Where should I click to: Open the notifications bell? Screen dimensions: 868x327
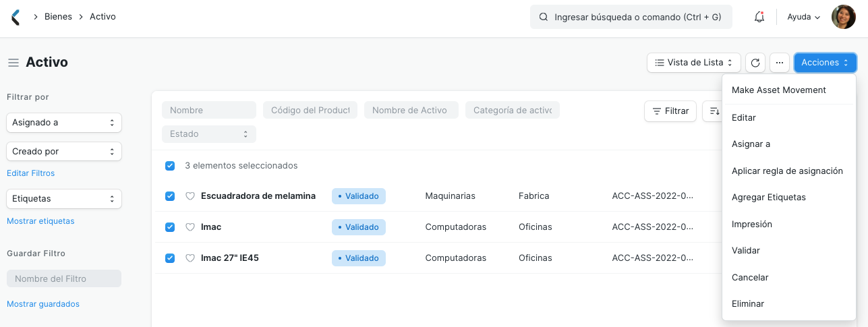[759, 17]
